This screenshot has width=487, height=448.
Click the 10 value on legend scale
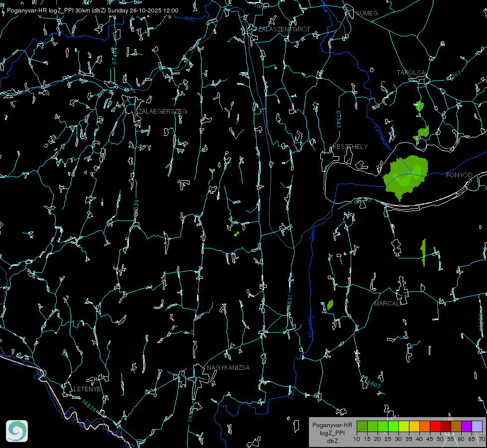point(357,439)
